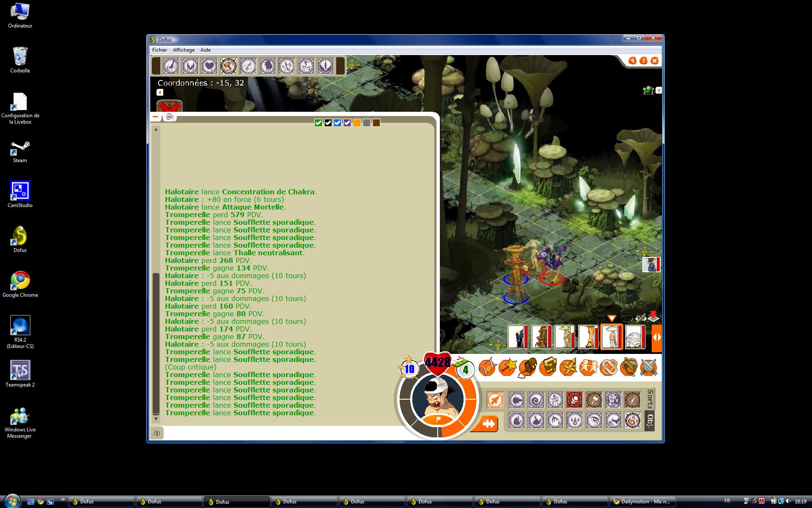Image resolution: width=812 pixels, height=508 pixels.
Task: Open the Inventory (brown backpack icon)
Action: (527, 367)
